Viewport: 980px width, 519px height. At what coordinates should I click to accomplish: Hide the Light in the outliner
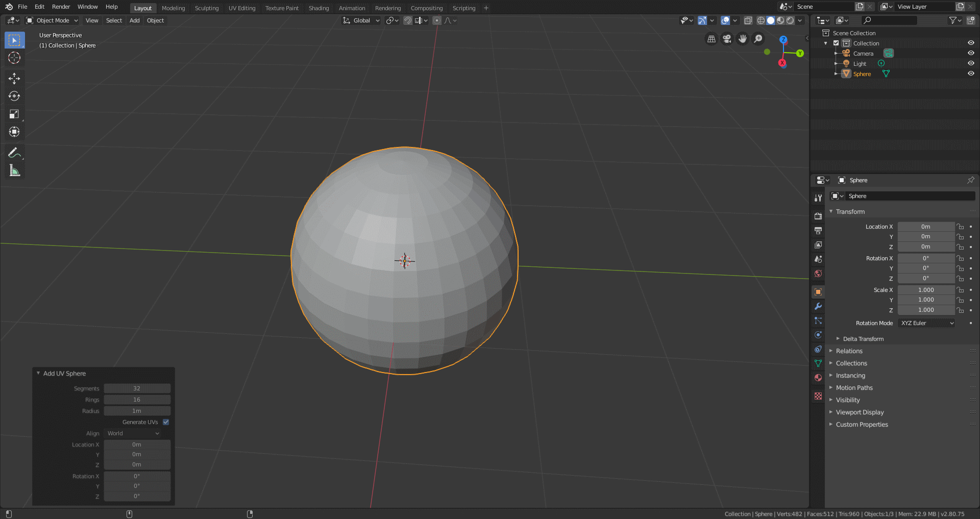pos(971,63)
